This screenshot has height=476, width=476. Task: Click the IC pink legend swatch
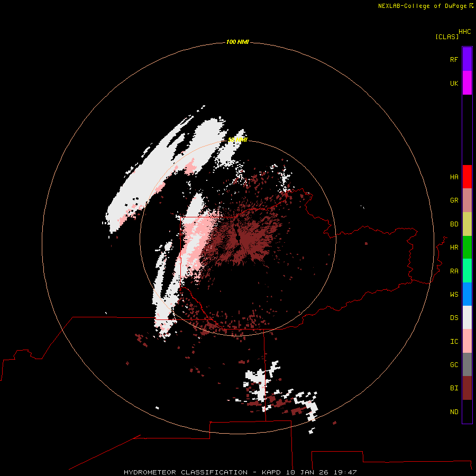(x=467, y=341)
